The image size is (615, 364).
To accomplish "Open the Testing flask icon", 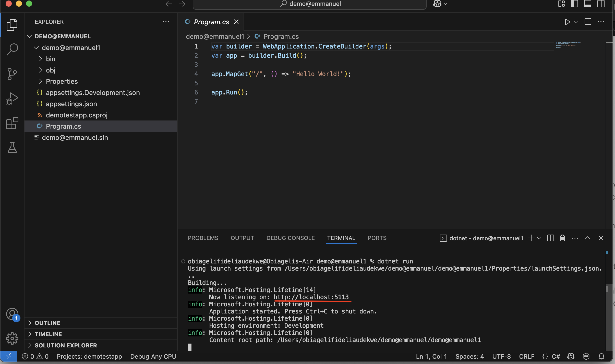I will (x=12, y=148).
